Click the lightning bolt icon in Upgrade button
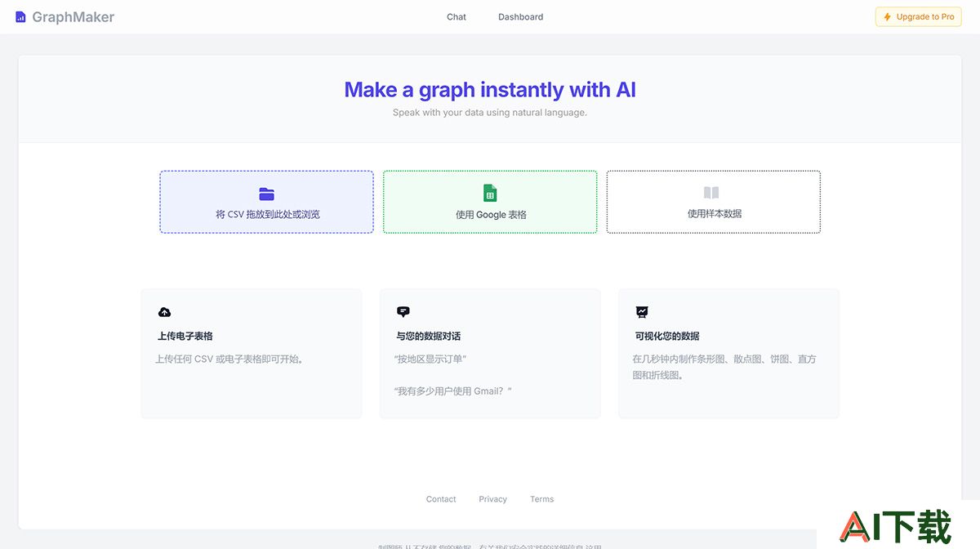Image resolution: width=980 pixels, height=549 pixels. [888, 17]
